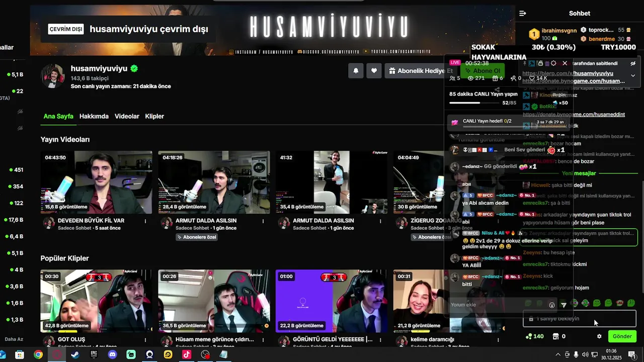Switch to the Ana Sayfa tab
The image size is (644, 362).
(x=58, y=116)
